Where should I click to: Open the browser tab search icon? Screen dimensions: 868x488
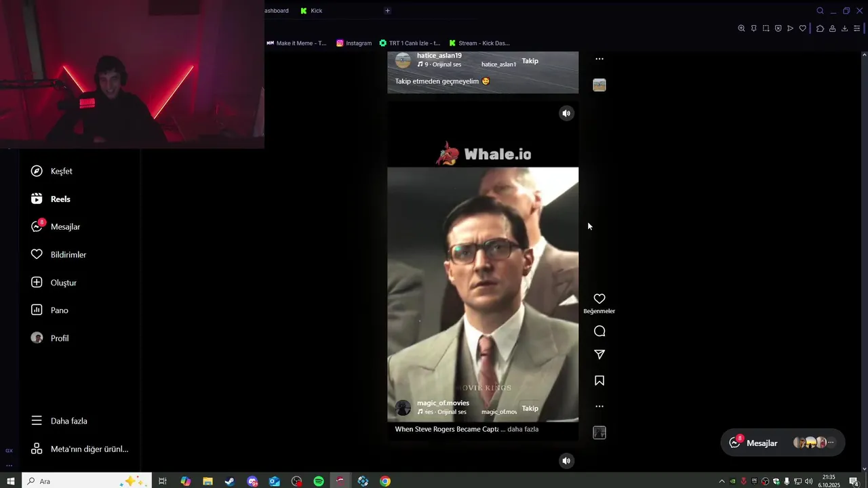(x=820, y=11)
